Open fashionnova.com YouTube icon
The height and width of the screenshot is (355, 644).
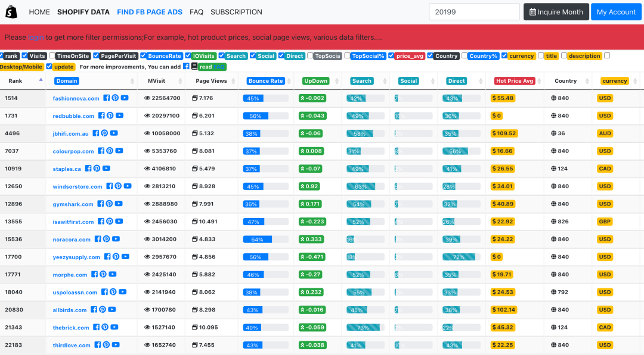125,98
